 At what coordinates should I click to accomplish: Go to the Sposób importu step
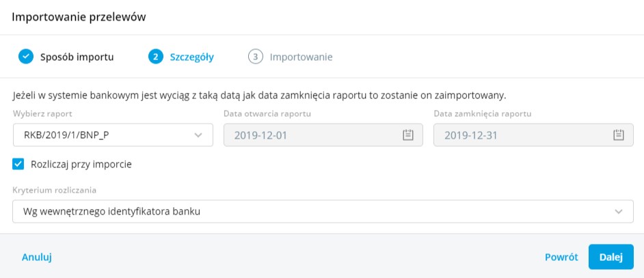(x=77, y=57)
